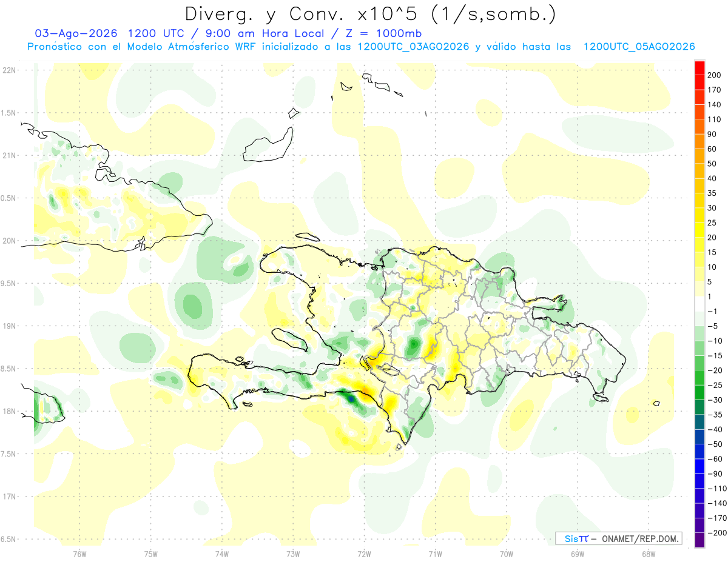
Task: Click the longitude label "68W"
Action: click(x=648, y=554)
